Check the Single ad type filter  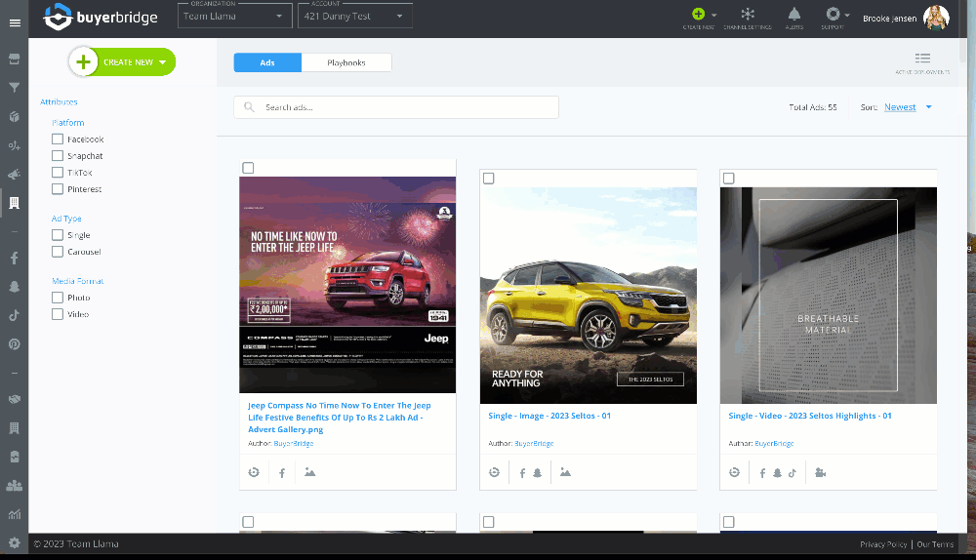[58, 235]
